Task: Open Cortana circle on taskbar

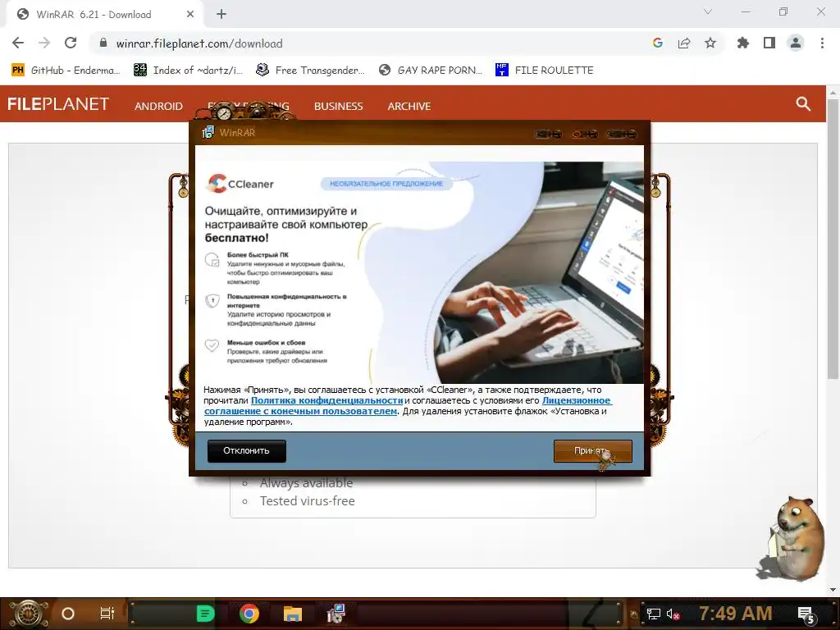Action: click(x=68, y=614)
